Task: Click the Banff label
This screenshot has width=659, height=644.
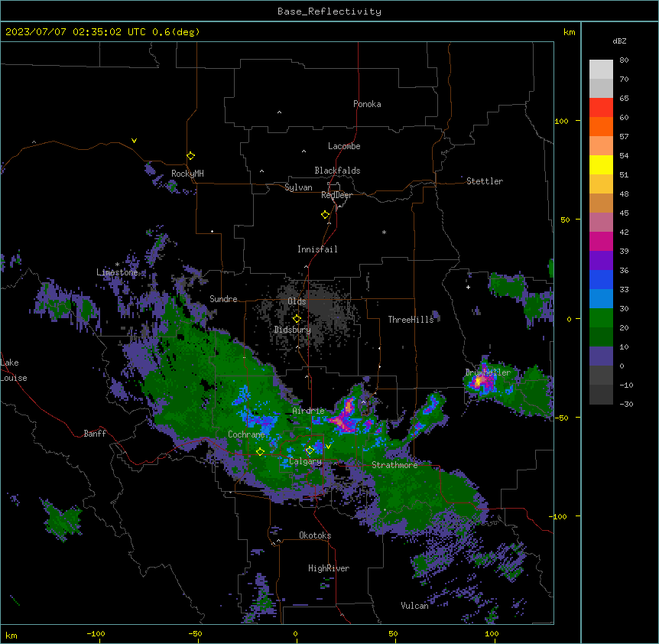Action: point(95,434)
